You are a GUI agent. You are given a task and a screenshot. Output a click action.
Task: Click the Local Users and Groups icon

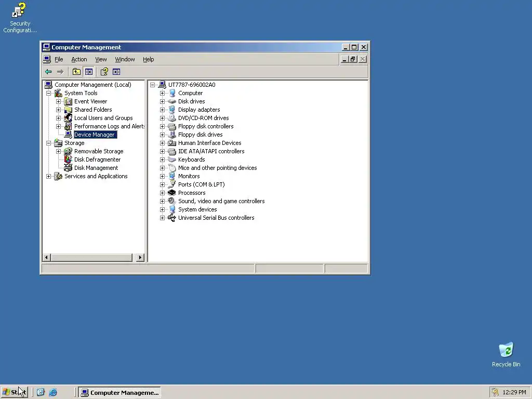click(68, 118)
